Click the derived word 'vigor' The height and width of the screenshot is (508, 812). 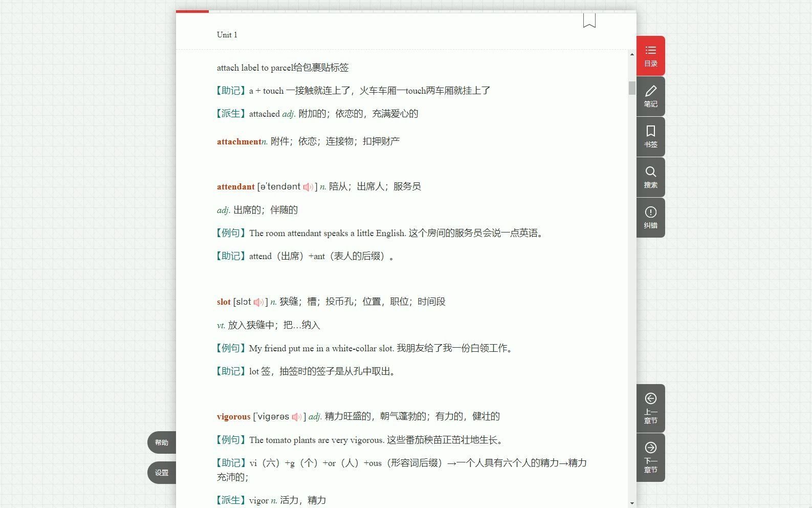tap(258, 500)
